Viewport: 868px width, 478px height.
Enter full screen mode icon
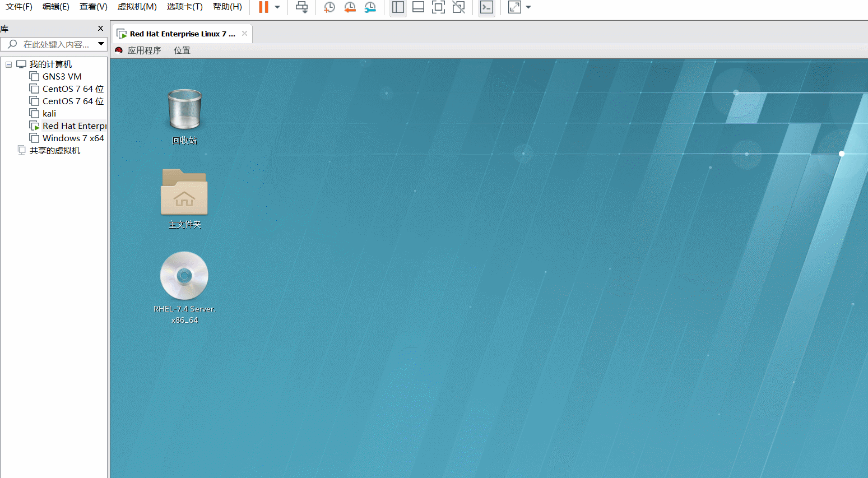click(x=438, y=7)
